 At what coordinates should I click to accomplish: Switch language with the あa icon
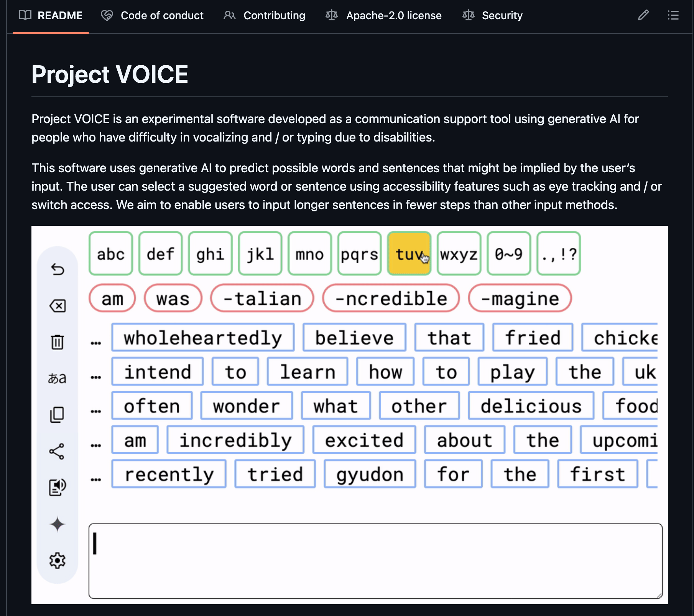tap(57, 378)
